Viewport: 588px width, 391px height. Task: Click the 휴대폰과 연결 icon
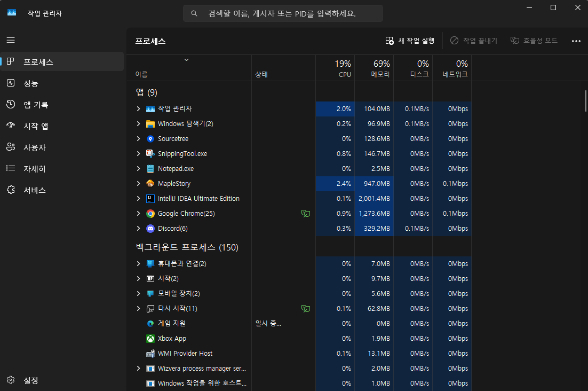point(150,264)
